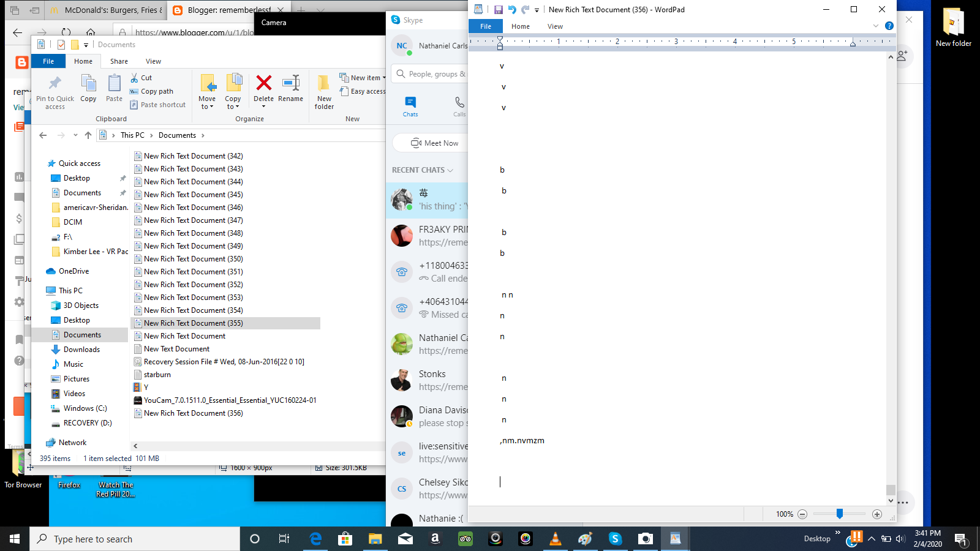Select Quick access in Explorer tree
Image resolution: width=980 pixels, height=551 pixels.
79,163
